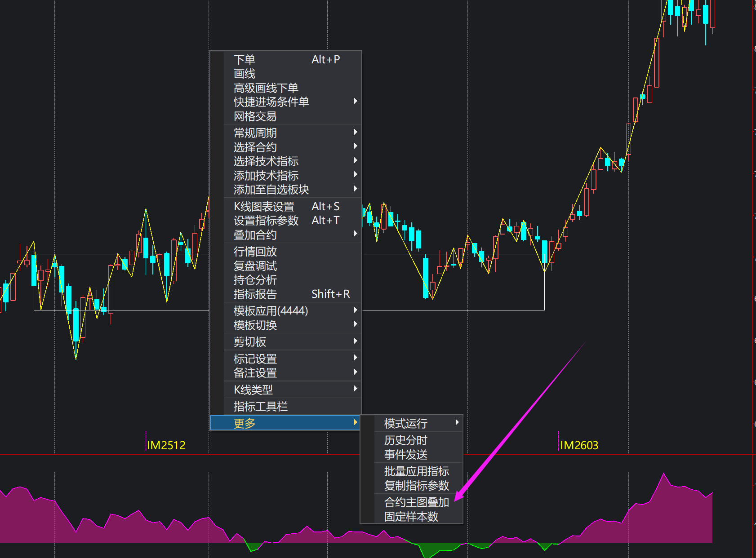
Task: Click 设置指标参数 menu item
Action: [x=266, y=221]
